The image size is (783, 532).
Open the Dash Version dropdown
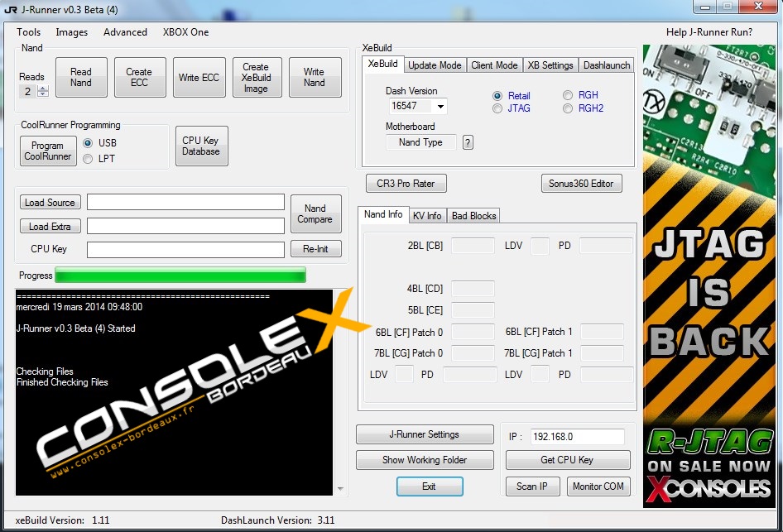(440, 106)
